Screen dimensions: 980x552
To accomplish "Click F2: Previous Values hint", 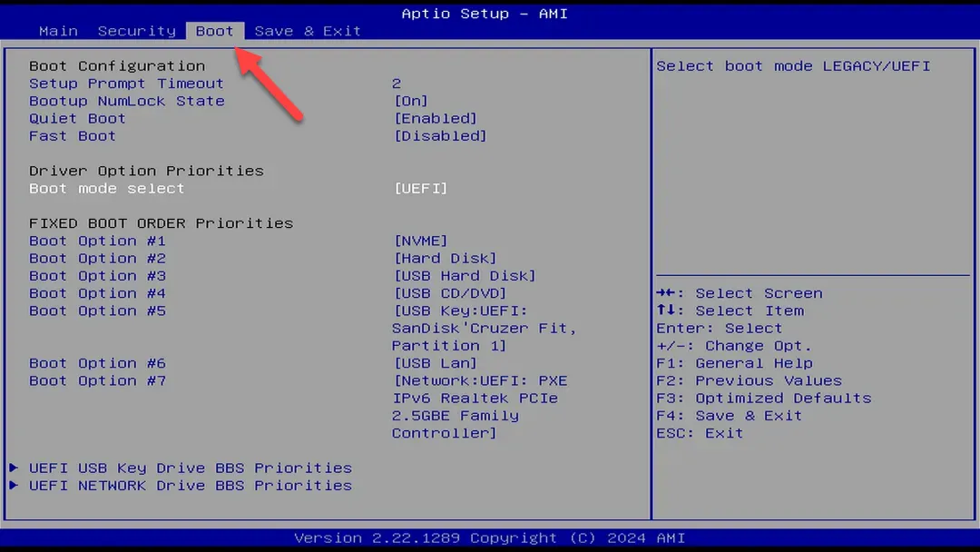I will pos(749,380).
